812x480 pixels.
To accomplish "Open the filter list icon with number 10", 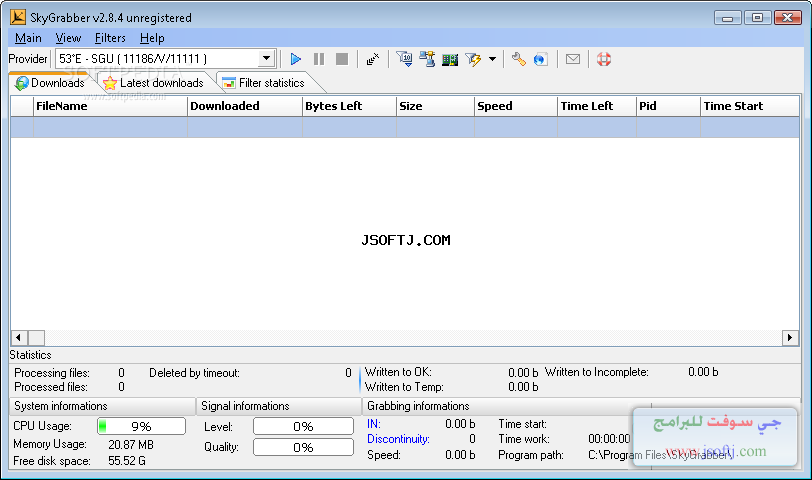I will [x=404, y=59].
